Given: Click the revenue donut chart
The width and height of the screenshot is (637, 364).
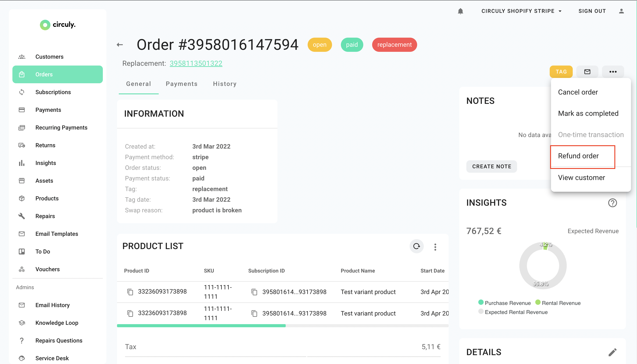Looking at the screenshot, I should pos(543,265).
